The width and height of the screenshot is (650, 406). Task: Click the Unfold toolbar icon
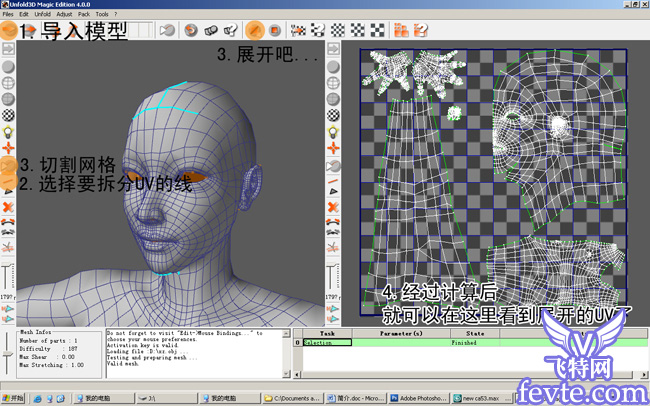coord(255,30)
